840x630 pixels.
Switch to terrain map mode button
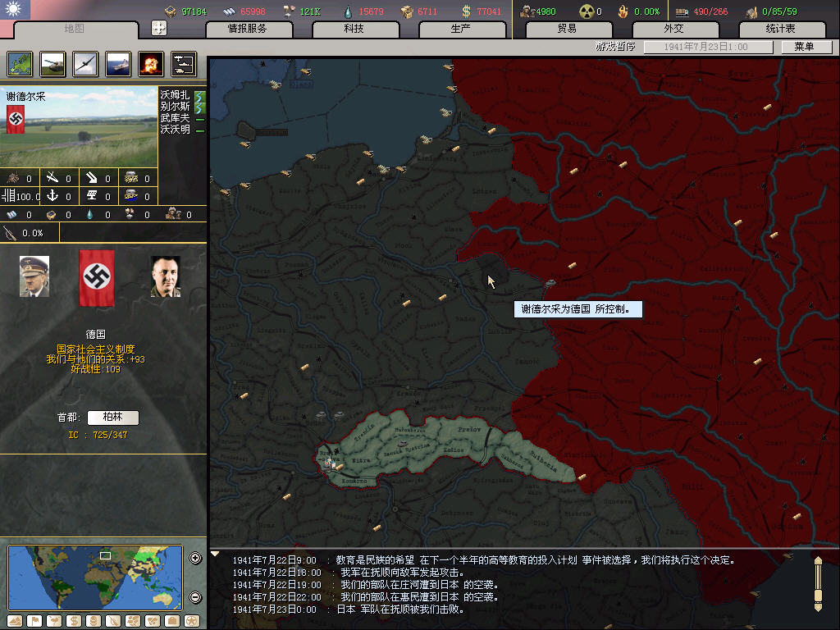(x=15, y=620)
